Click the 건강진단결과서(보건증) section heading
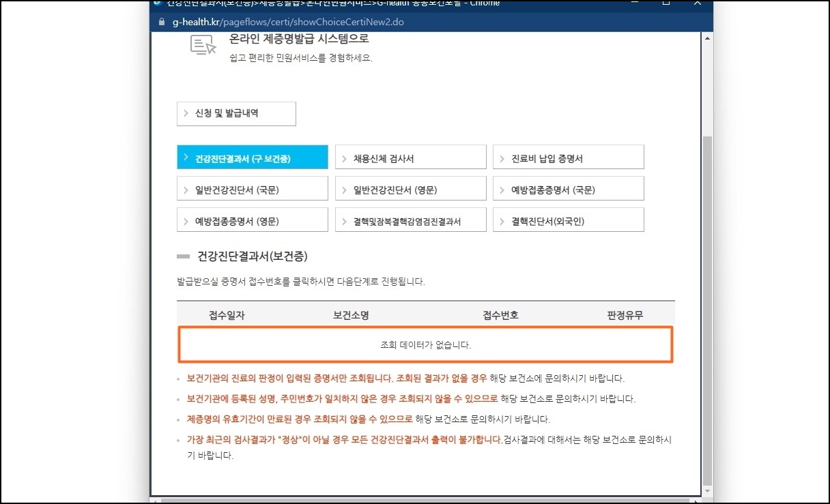830x504 pixels. pos(252,256)
